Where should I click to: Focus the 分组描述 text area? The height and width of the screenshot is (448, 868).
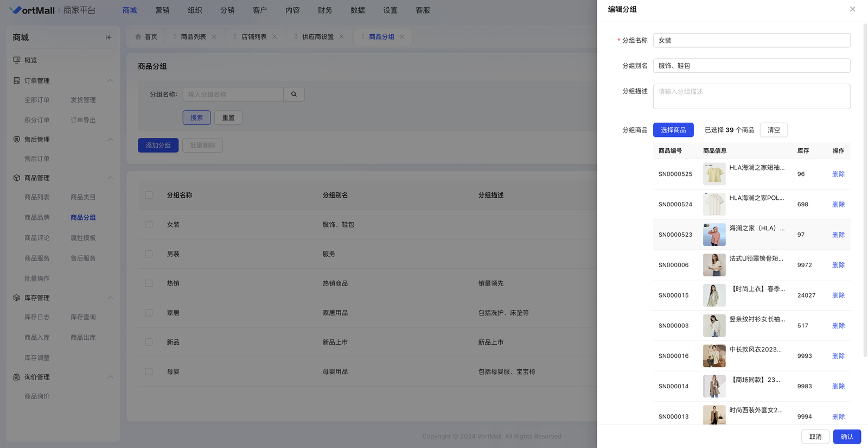(x=751, y=96)
